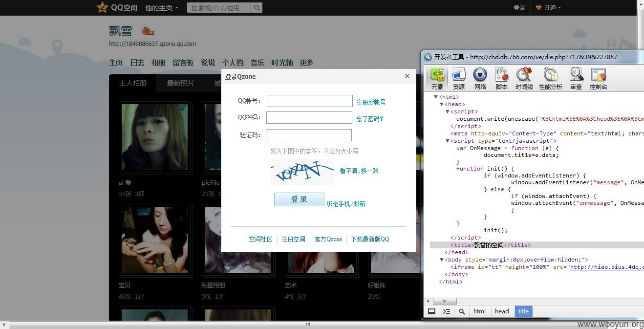Click the 验证码 input field
The height and width of the screenshot is (329, 644).
(x=309, y=135)
